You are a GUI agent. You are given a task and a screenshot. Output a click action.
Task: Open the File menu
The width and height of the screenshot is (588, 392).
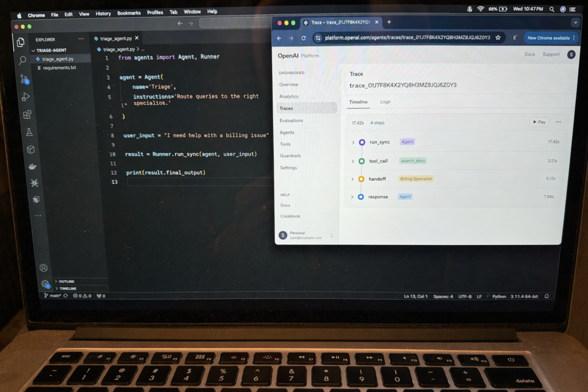click(55, 15)
